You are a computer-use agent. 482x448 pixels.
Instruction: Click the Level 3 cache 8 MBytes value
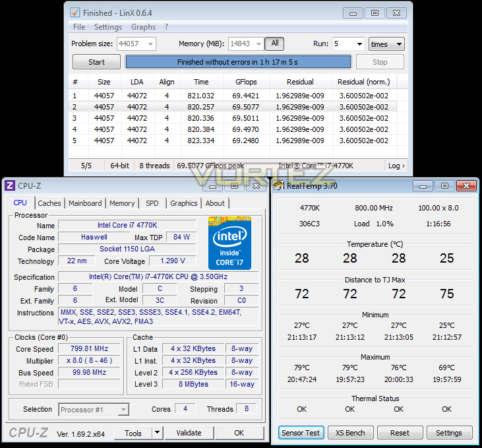pos(193,384)
